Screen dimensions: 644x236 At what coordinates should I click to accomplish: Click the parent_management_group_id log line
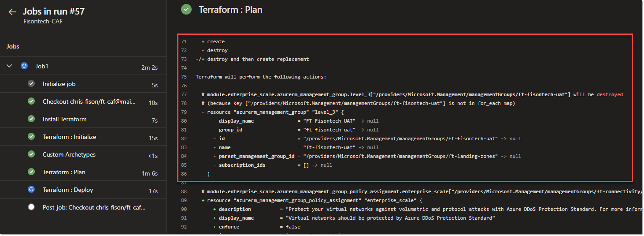(367, 156)
